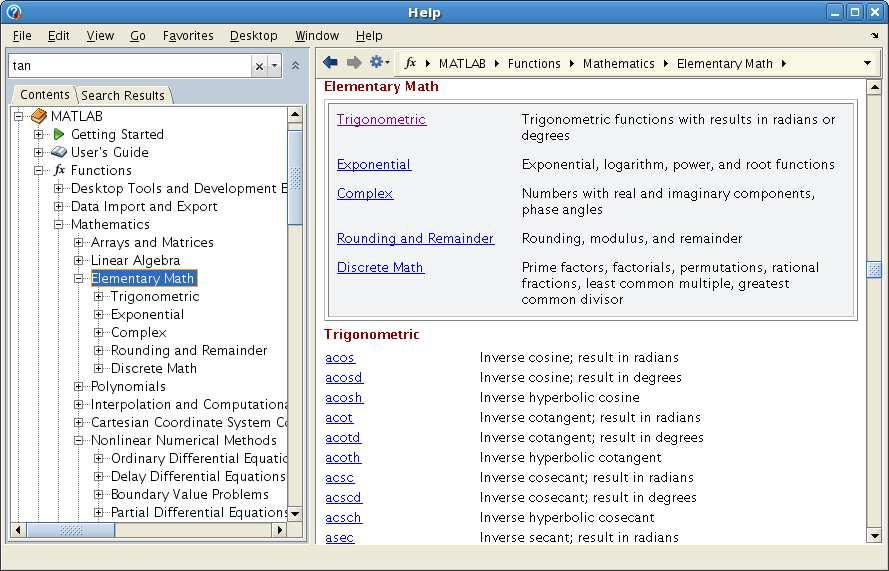
Task: Click the MATLAB book icon in tree
Action: pyautogui.click(x=39, y=116)
